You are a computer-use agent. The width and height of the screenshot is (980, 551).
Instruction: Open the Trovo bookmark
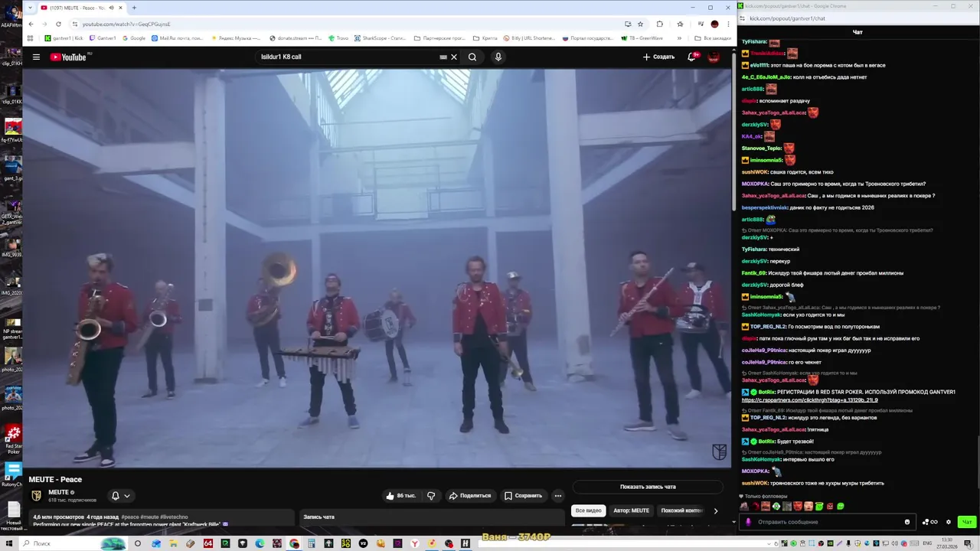click(338, 37)
